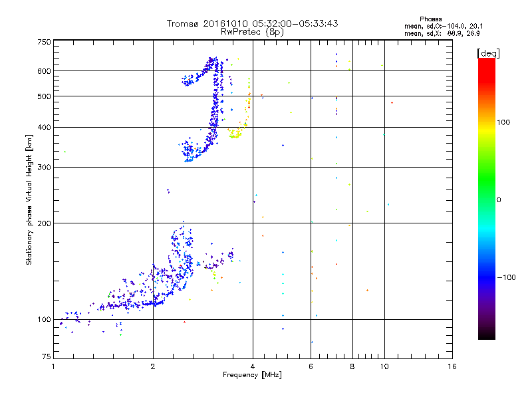Click the "Frequency [MHz]" axis label
Viewport: 532px width, 399px height.
coord(252,375)
